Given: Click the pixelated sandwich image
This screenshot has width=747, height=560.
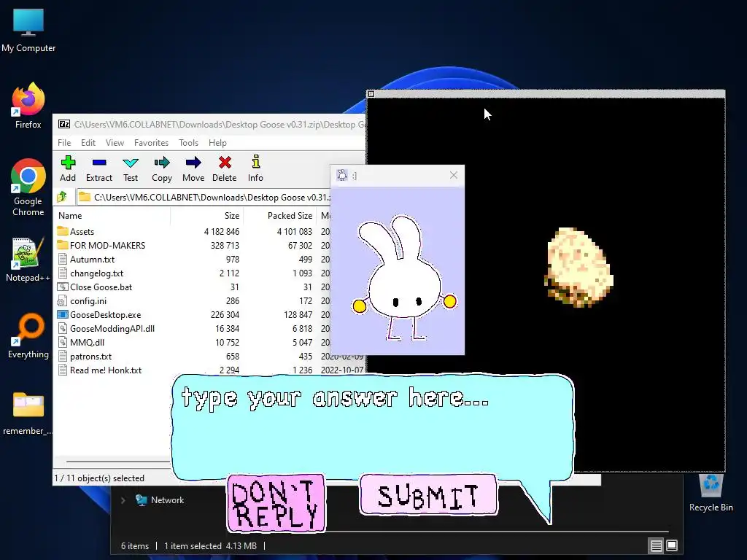Looking at the screenshot, I should 578,267.
